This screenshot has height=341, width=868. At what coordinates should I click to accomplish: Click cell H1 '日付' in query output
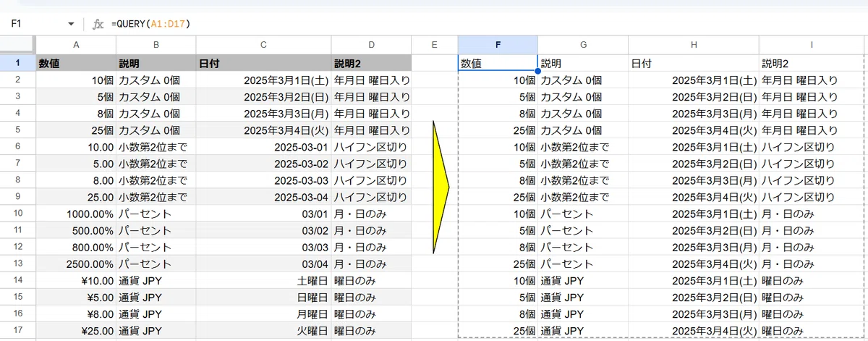coord(694,63)
